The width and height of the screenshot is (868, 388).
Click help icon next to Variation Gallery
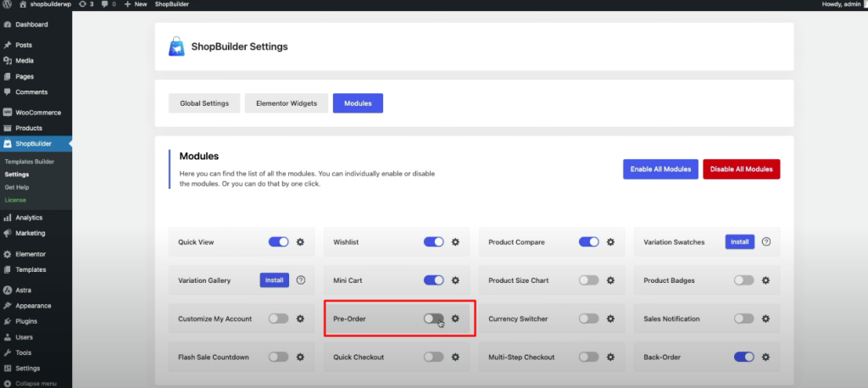(301, 280)
